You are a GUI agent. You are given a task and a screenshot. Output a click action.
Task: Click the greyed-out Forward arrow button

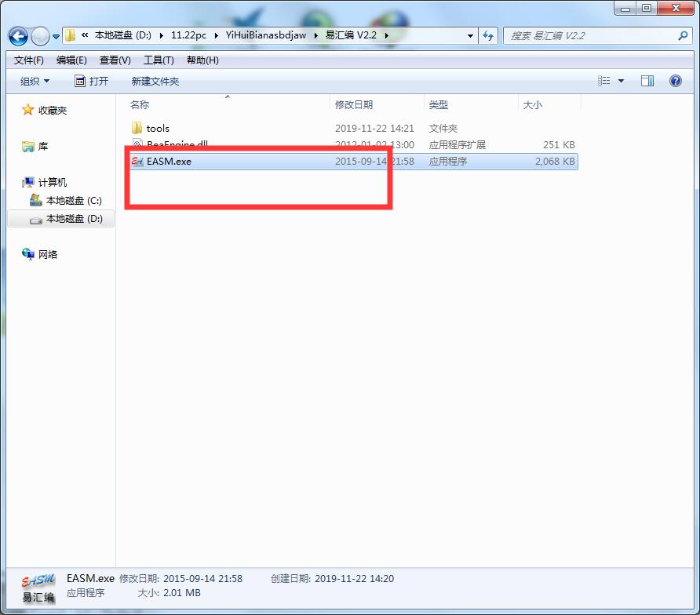point(40,36)
